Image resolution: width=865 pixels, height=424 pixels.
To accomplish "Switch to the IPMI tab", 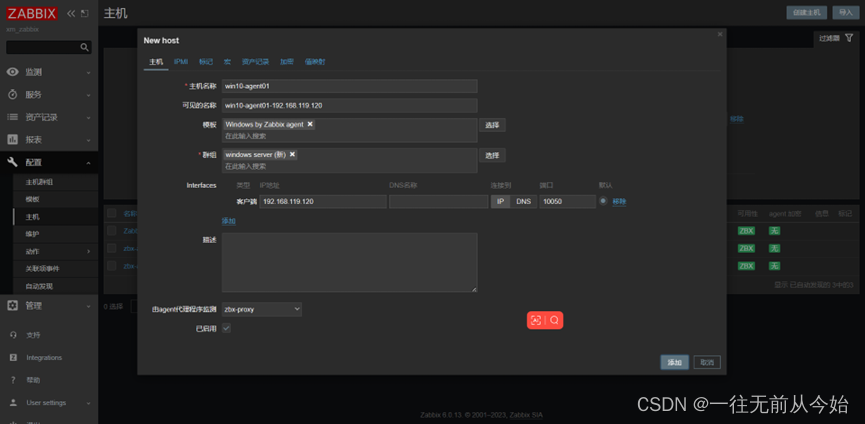I will click(x=181, y=62).
